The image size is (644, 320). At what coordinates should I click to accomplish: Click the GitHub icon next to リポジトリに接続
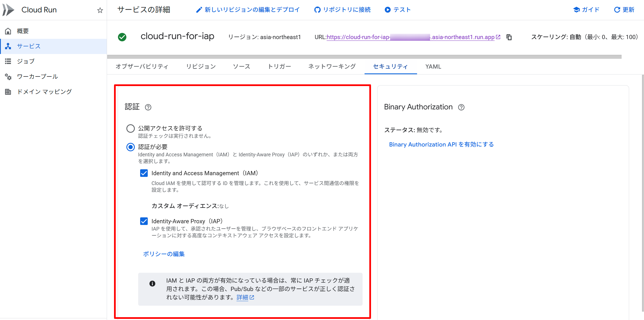pos(317,9)
